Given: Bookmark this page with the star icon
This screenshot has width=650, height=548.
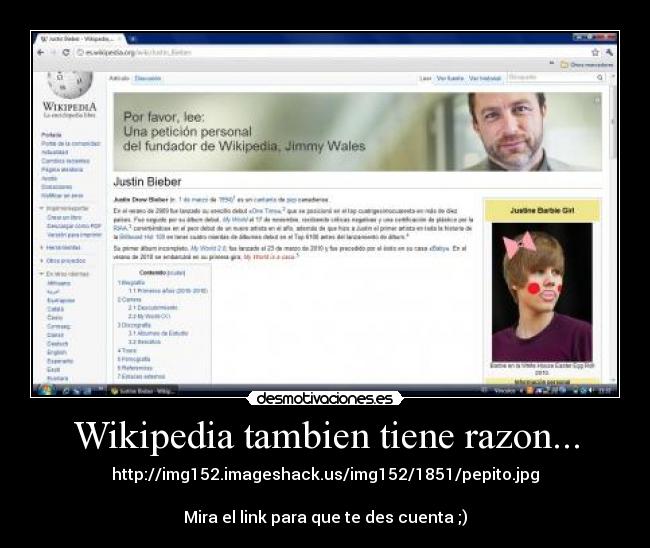Looking at the screenshot, I should (595, 52).
